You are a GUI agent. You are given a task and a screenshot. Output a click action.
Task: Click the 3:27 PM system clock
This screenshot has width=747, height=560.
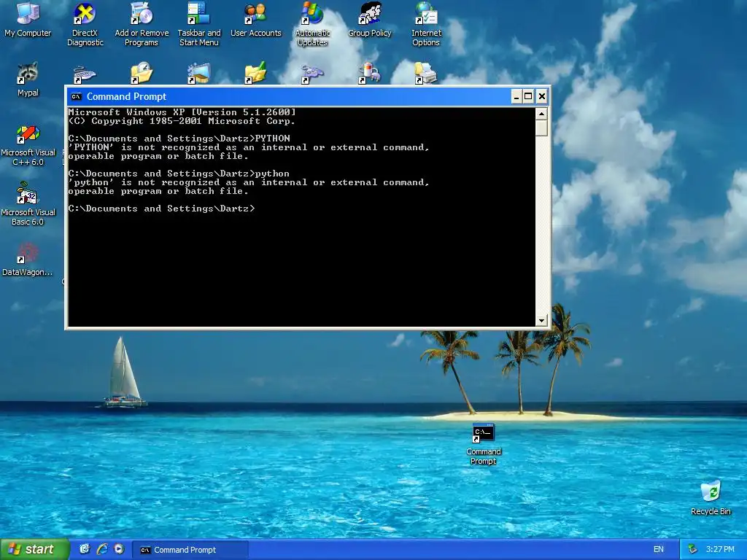coord(720,549)
